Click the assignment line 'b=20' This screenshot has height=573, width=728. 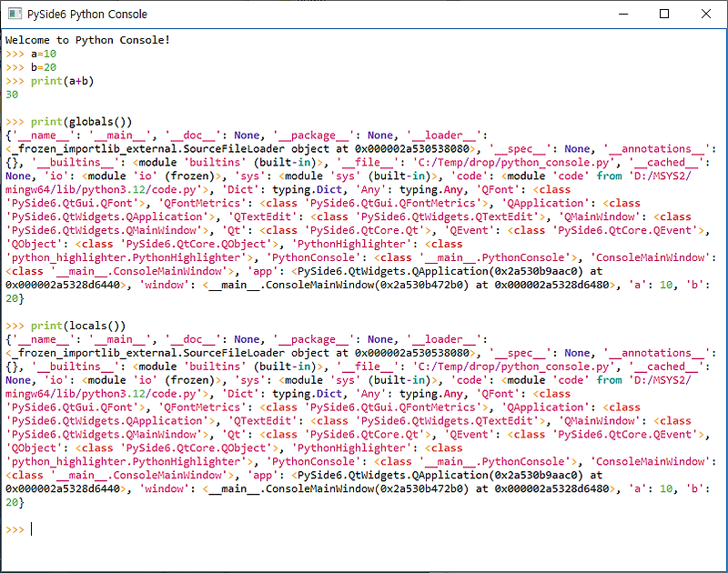(42, 67)
